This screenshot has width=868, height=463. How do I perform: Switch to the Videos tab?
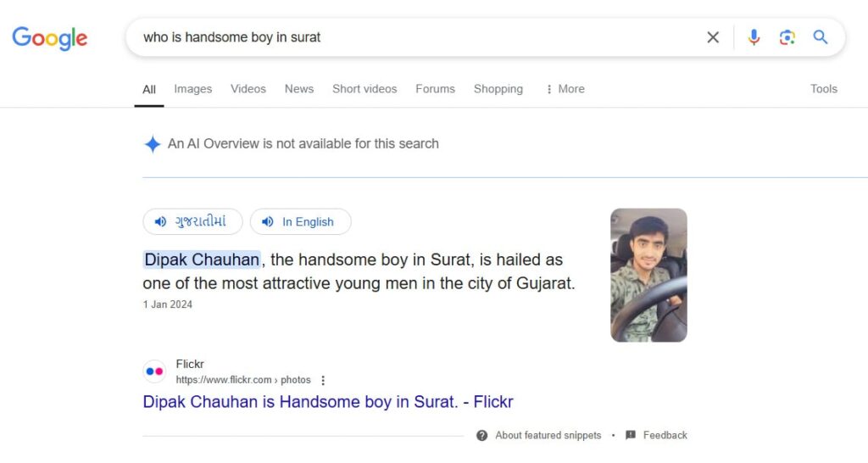[x=248, y=89]
